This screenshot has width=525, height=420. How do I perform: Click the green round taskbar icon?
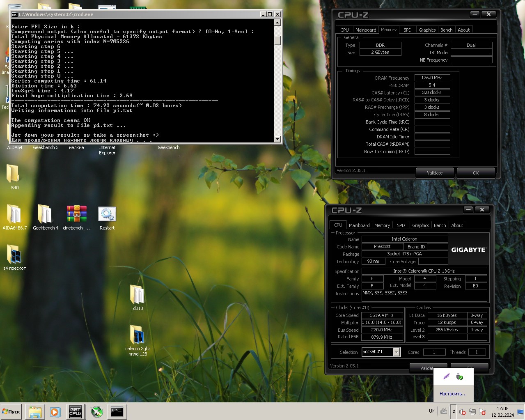(97, 412)
